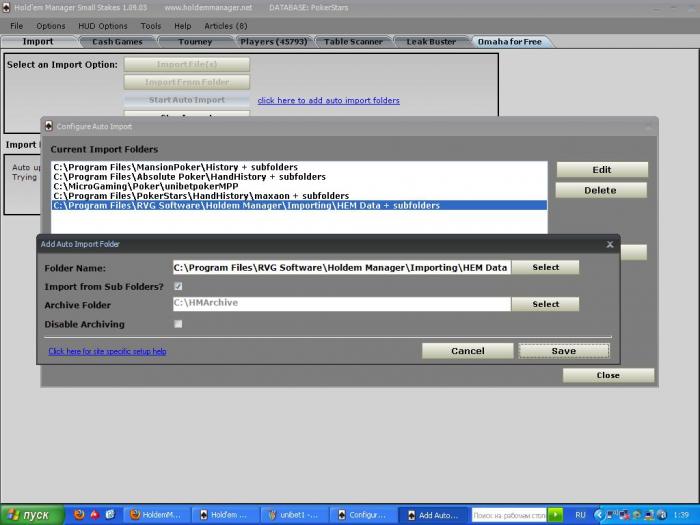Select MansionPoker History folder row
The height and width of the screenshot is (525, 700).
(x=299, y=167)
